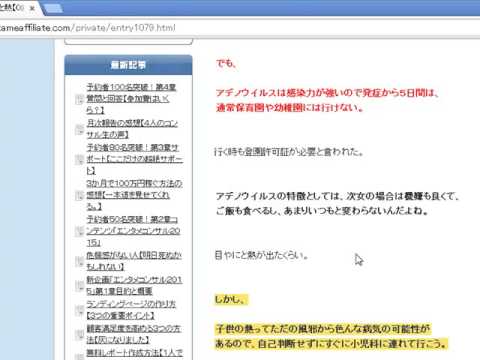The width and height of the screenshot is (480, 360).
Task: Open the 予約者100名突破！第4章 article link
Action: 131,98
